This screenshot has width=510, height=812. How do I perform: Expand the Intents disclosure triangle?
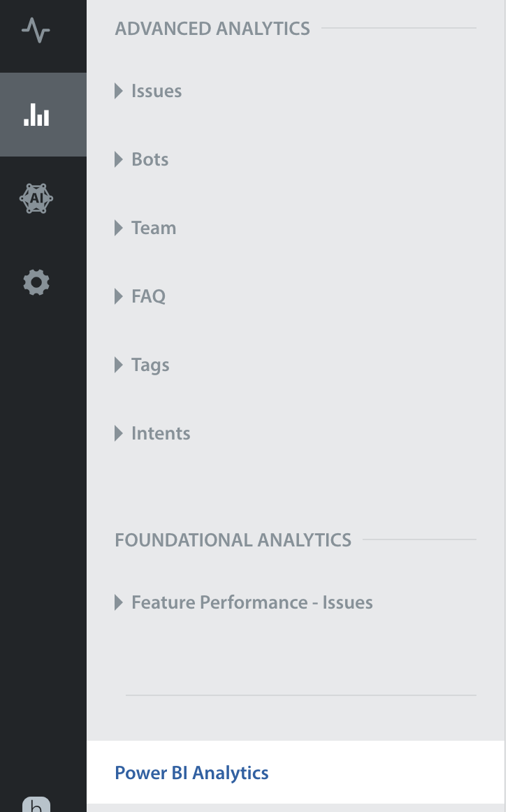tap(119, 433)
